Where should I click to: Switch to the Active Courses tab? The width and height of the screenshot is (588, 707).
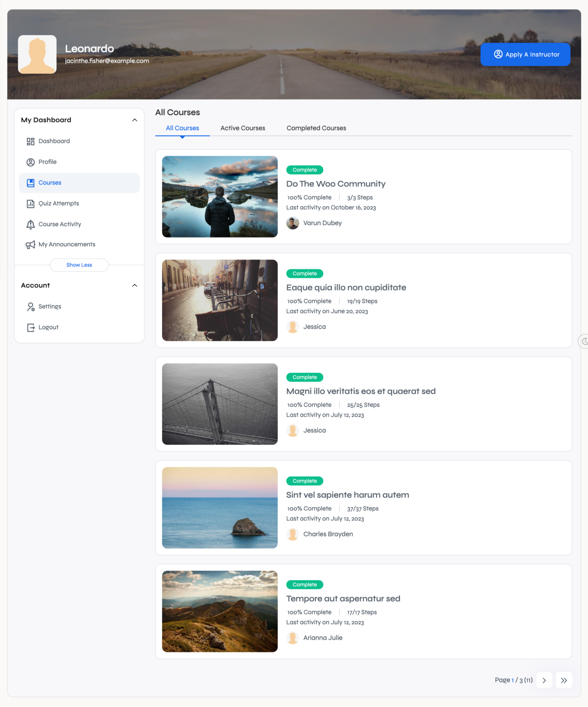point(242,128)
